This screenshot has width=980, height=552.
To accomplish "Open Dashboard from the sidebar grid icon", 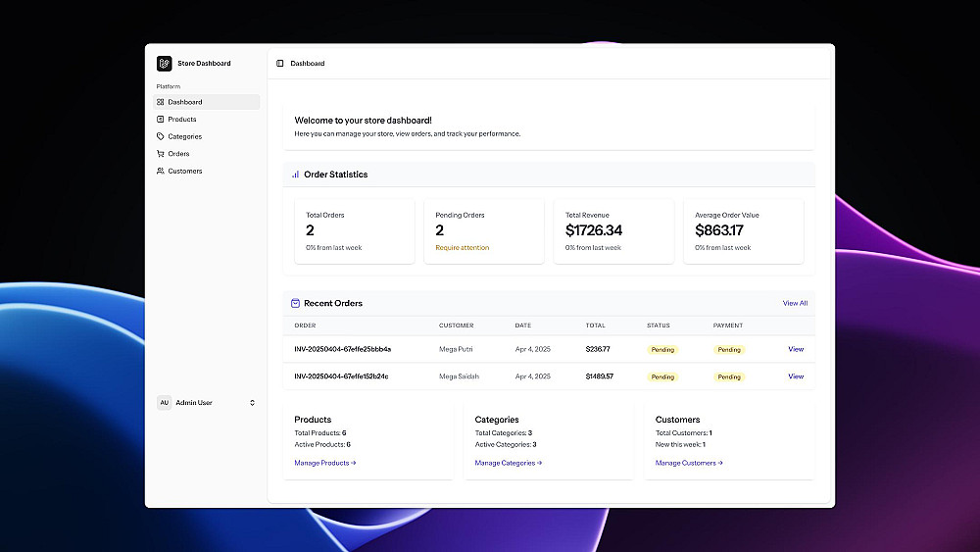I will pos(161,102).
